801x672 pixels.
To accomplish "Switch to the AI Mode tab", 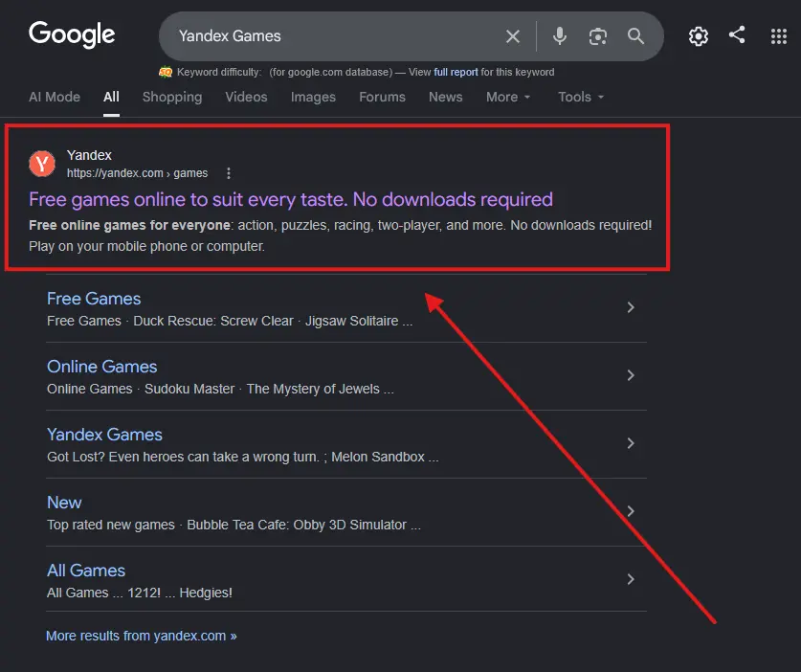I will click(55, 97).
